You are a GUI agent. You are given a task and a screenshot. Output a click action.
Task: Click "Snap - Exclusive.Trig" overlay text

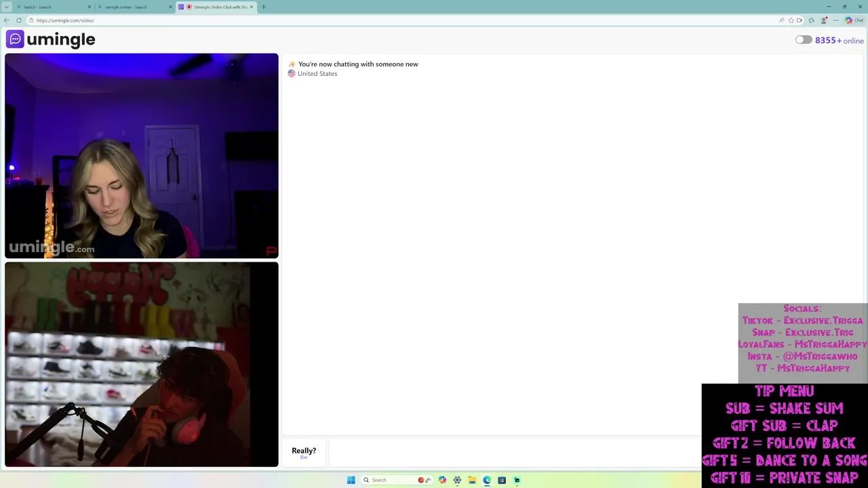click(x=802, y=333)
